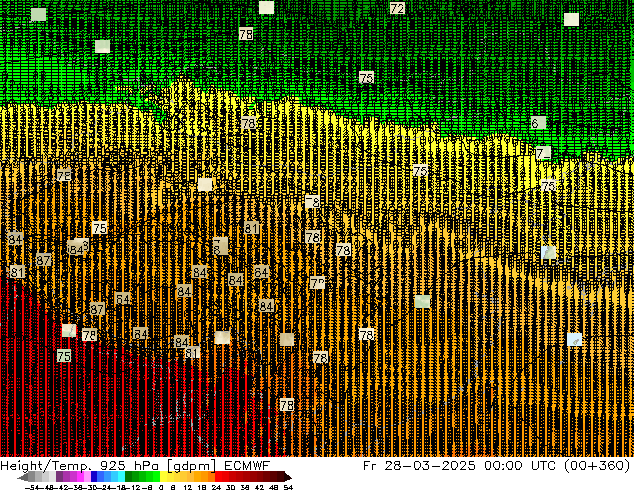Click the 0 legend value
This screenshot has width=634, height=490.
[161, 487]
